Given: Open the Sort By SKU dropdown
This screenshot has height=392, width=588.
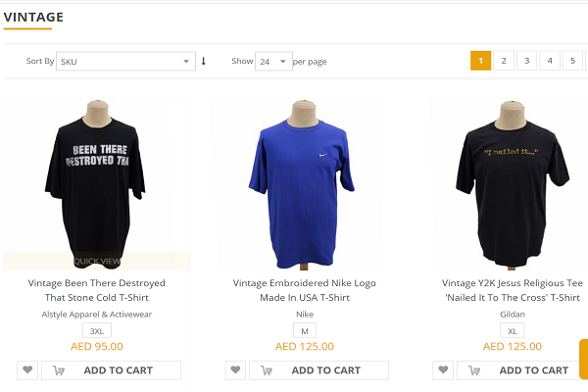Looking at the screenshot, I should [125, 61].
